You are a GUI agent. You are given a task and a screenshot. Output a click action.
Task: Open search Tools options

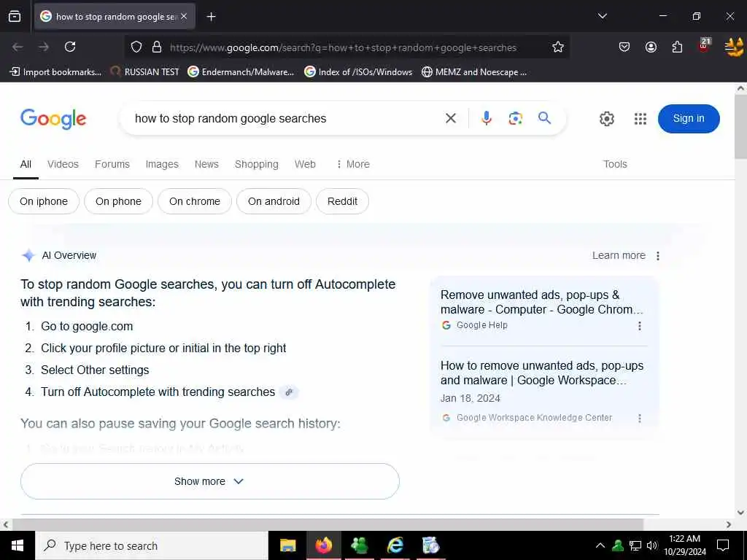pyautogui.click(x=615, y=164)
